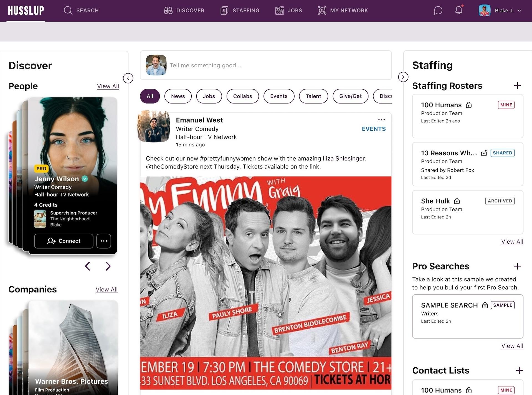Add a new Contact List with plus icon
532x395 pixels.
tap(519, 370)
